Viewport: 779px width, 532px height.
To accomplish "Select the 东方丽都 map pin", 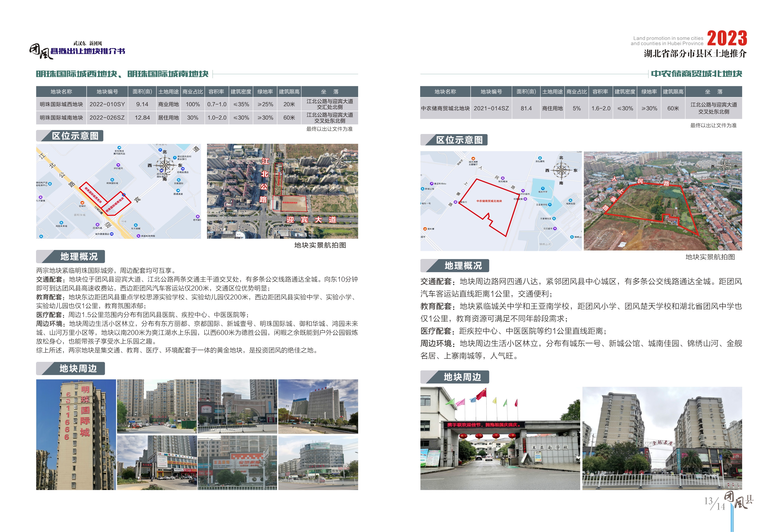I will coord(136,225).
